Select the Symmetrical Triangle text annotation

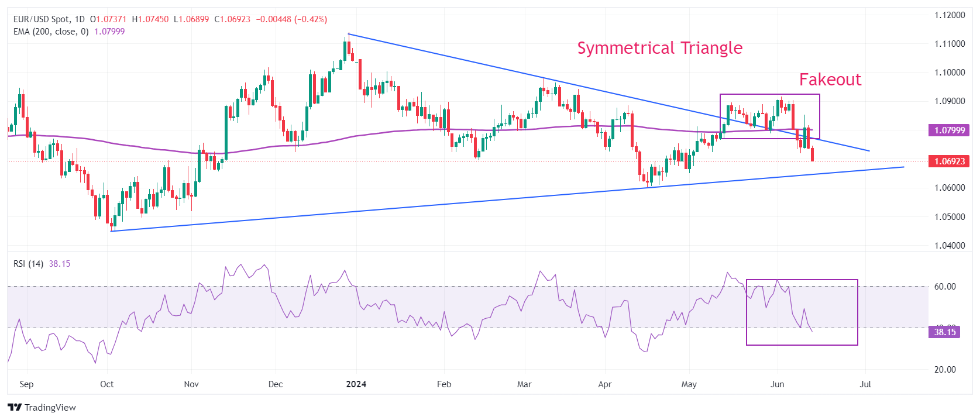(x=659, y=48)
